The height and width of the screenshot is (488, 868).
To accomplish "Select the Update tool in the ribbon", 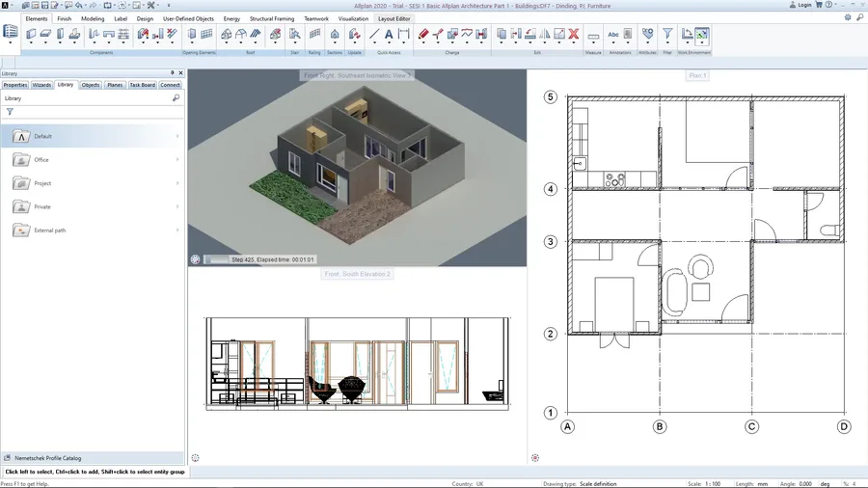I will 354,35.
